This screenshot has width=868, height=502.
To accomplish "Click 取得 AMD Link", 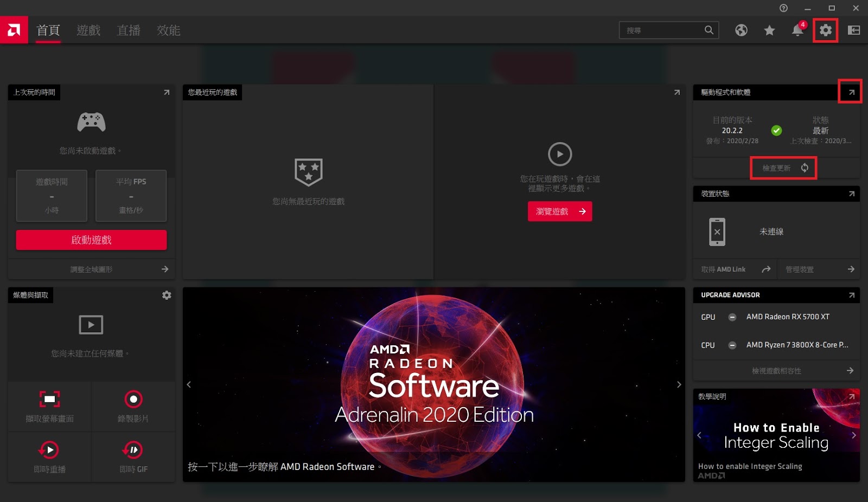I will (x=735, y=269).
